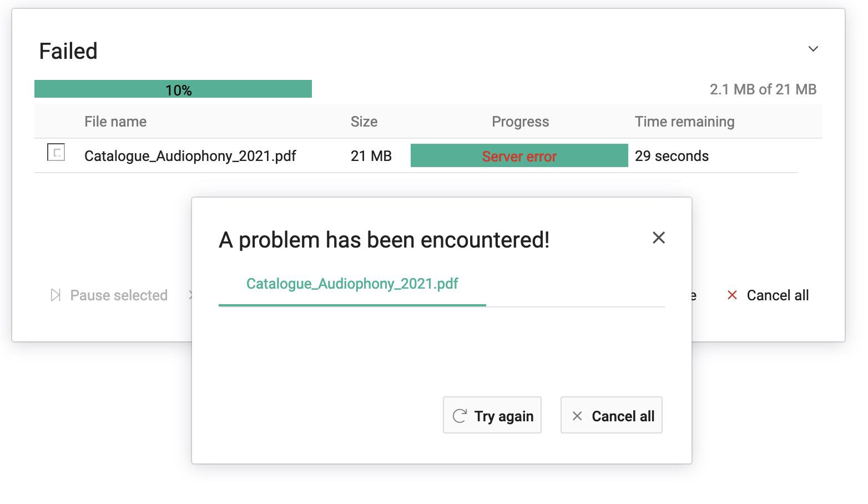
Task: Click the Server error progress bar
Action: (x=519, y=155)
